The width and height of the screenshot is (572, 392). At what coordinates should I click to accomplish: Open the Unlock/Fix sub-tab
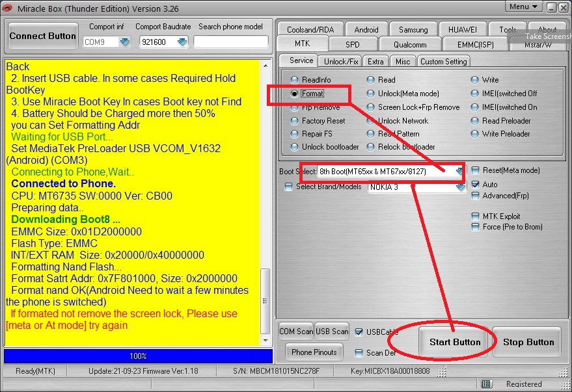pos(341,62)
